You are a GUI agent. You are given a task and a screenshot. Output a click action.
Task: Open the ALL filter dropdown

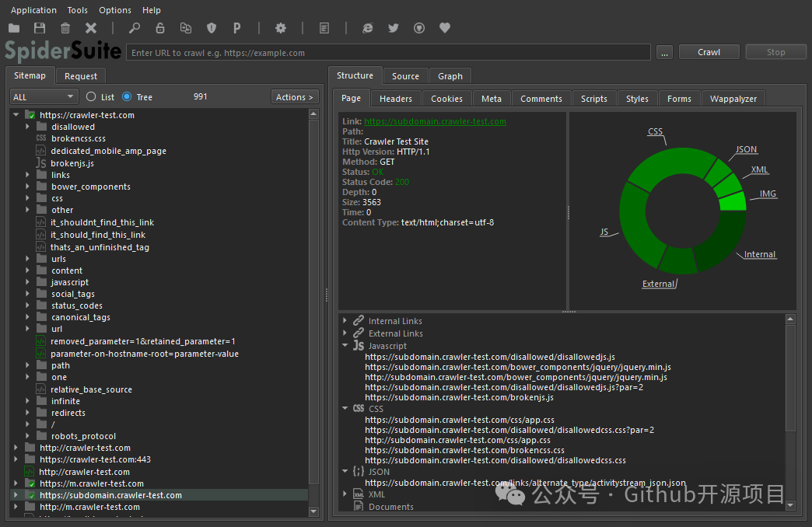(44, 97)
